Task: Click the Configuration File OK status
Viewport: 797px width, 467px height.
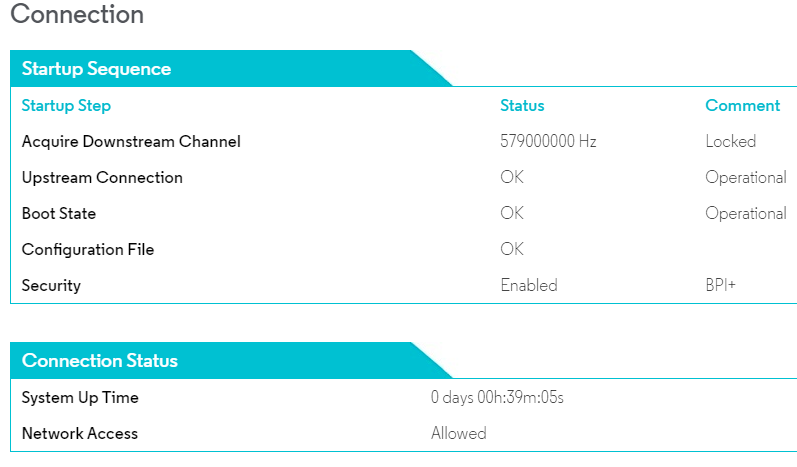Action: tap(512, 250)
